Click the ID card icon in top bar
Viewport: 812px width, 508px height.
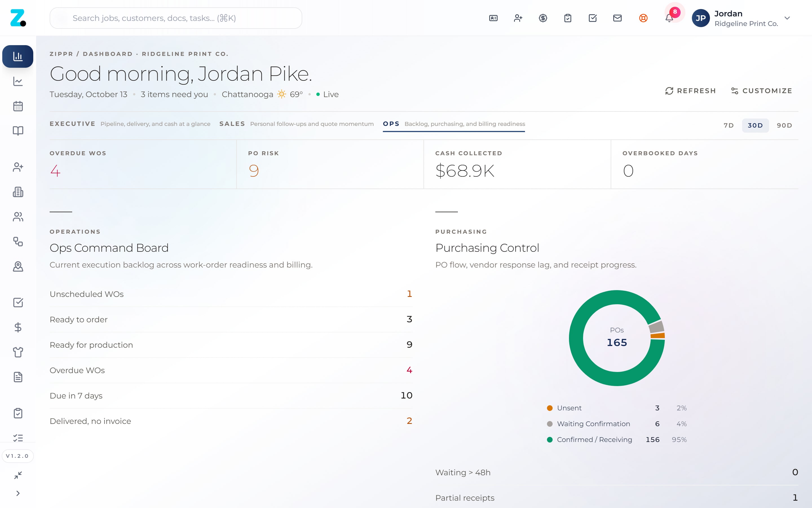[493, 18]
